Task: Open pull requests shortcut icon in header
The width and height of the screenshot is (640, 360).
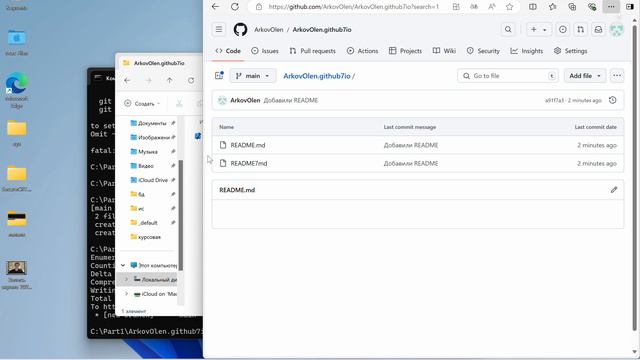Action: pos(580,29)
